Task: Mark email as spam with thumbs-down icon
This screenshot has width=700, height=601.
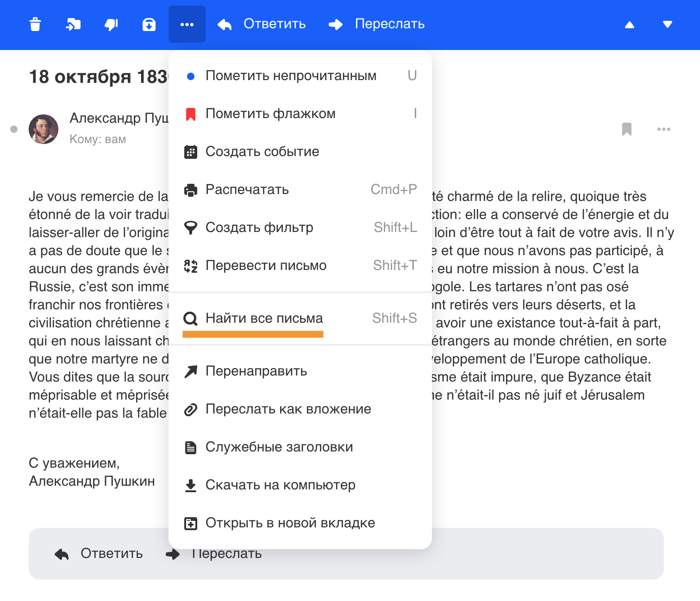Action: [x=111, y=24]
